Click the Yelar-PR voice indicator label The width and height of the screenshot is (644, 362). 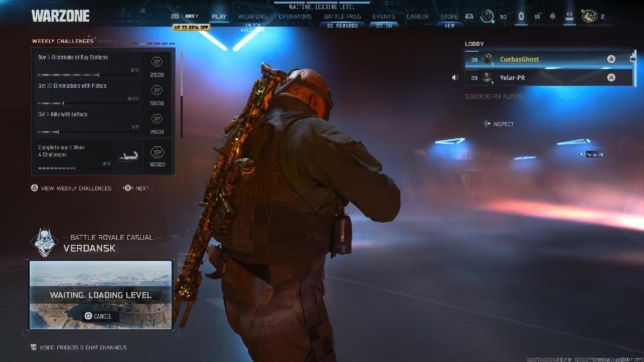[x=592, y=155]
